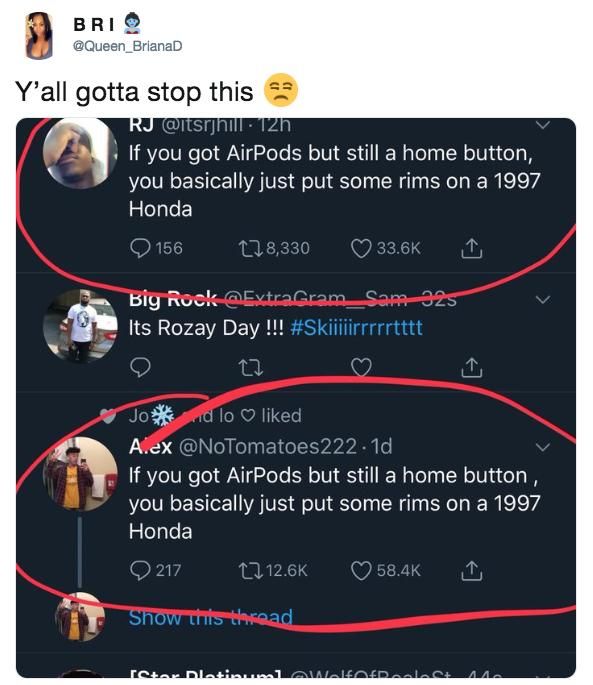The width and height of the screenshot is (593, 685).
Task: Retweet Big Rock's Rozay Day tweet
Action: point(251,368)
